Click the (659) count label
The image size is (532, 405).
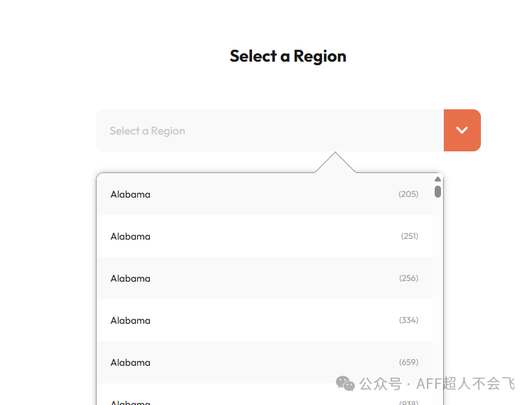point(409,362)
